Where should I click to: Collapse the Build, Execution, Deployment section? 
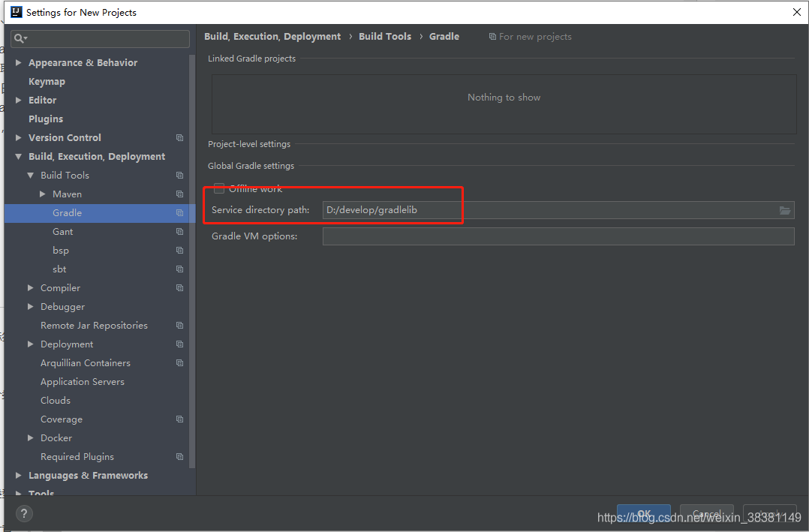(x=17, y=156)
